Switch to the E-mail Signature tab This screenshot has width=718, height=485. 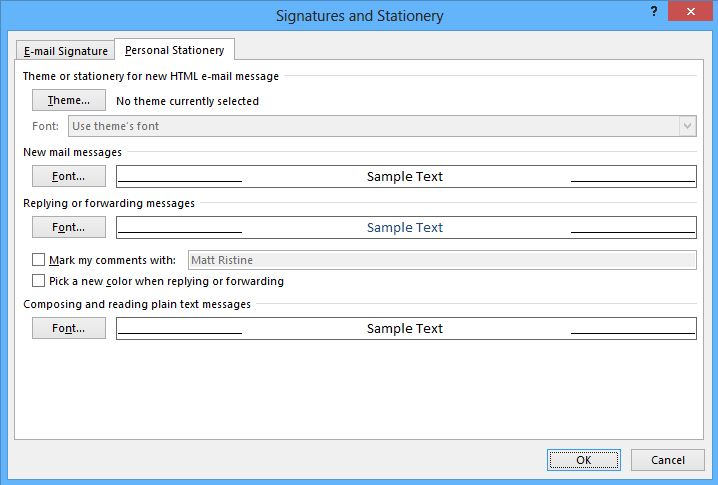tap(66, 50)
